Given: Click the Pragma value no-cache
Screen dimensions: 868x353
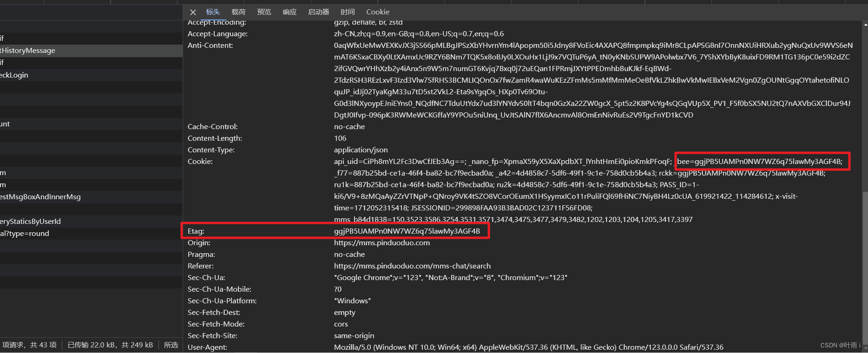Looking at the screenshot, I should (x=349, y=255).
